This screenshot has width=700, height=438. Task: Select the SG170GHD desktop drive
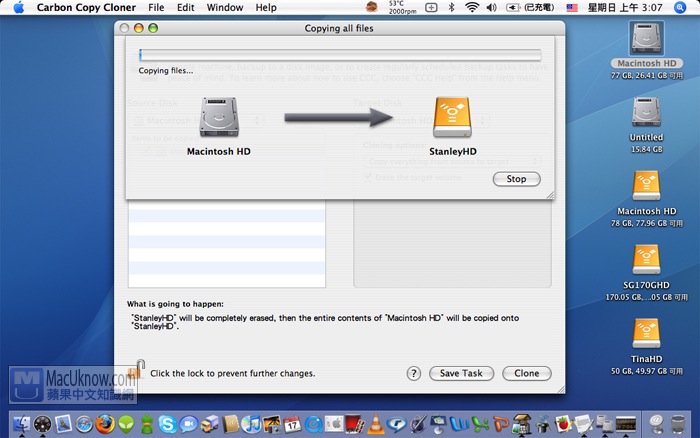pyautogui.click(x=646, y=259)
